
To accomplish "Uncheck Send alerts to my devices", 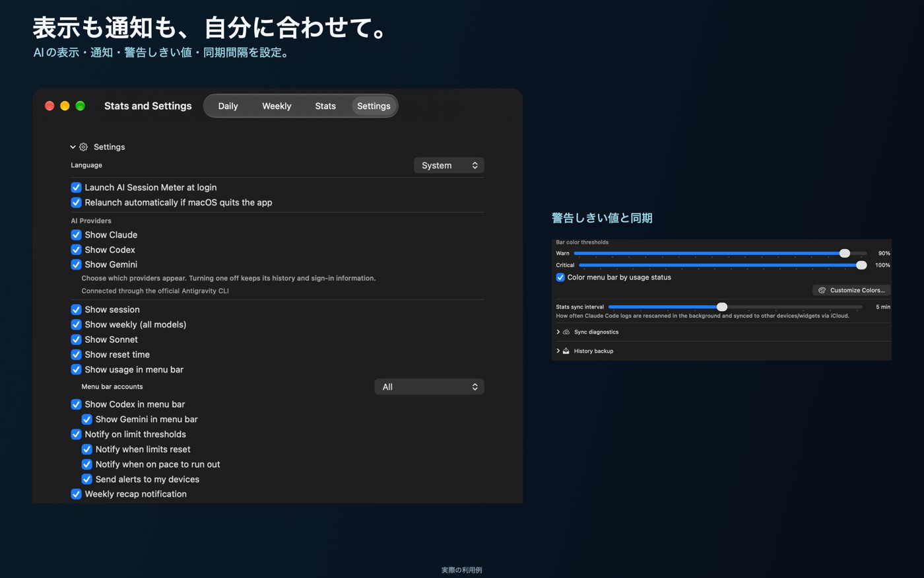I will click(x=86, y=480).
